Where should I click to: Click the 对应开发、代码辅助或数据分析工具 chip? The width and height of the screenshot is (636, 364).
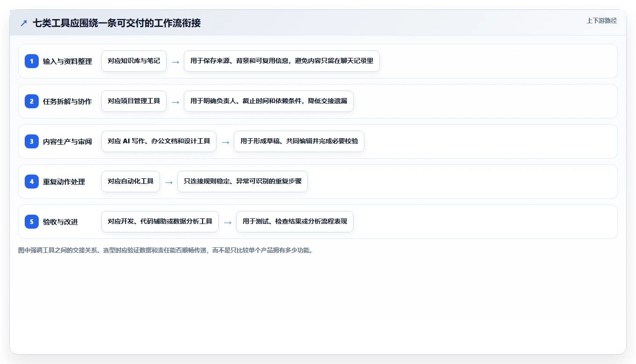[x=160, y=222]
